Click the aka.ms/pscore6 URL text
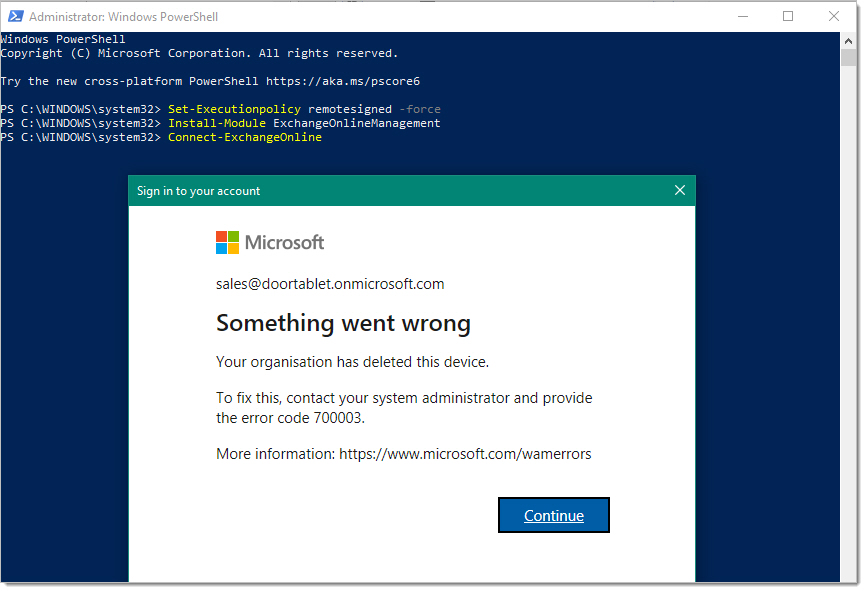This screenshot has width=865, height=591. point(343,81)
